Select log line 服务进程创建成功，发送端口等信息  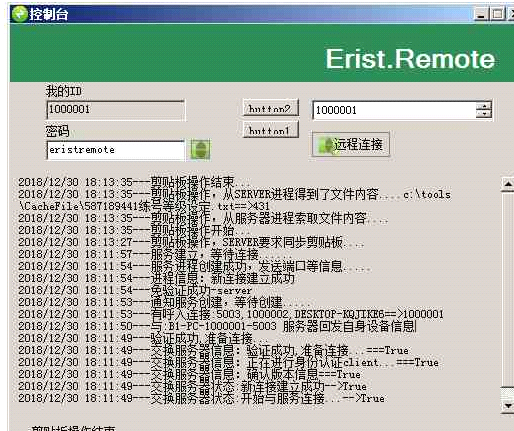pos(195,266)
